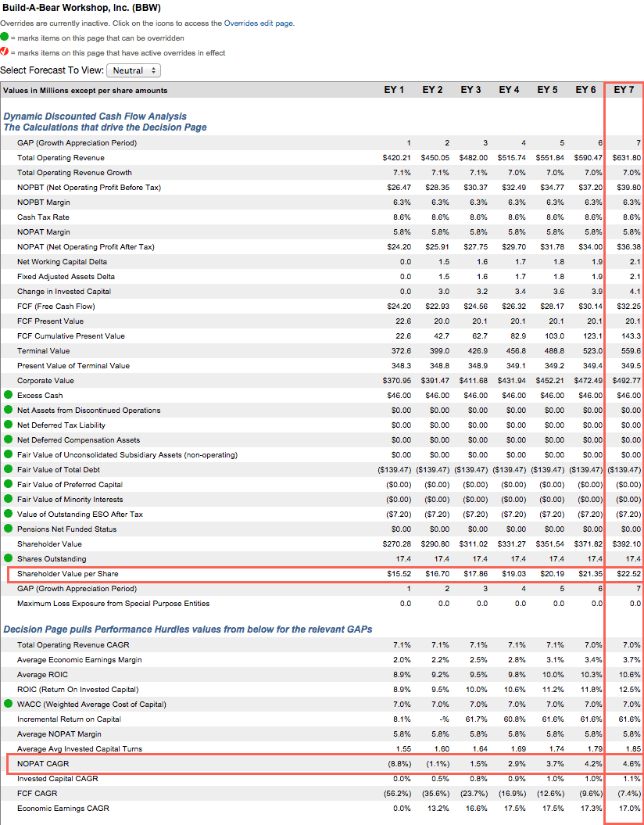Click the green override icon beside Excess Cash
This screenshot has height=825, width=644.
(8, 395)
